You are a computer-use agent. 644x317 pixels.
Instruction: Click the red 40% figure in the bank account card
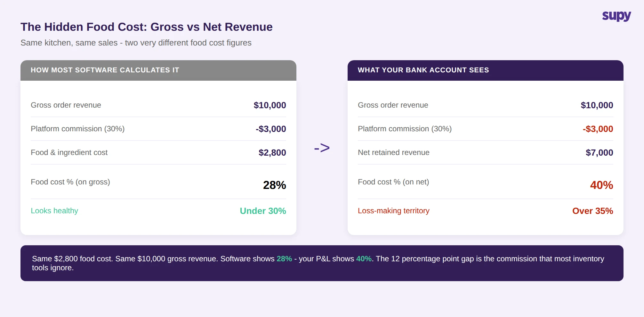(602, 185)
